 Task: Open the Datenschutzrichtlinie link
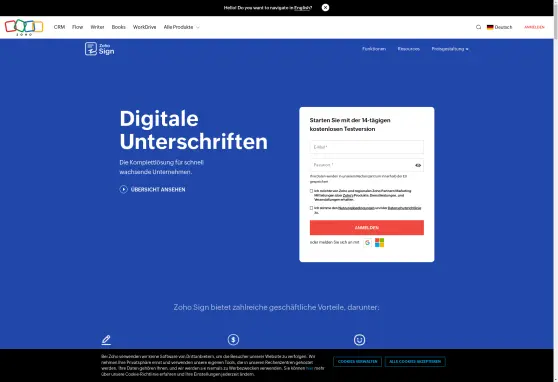pos(404,208)
